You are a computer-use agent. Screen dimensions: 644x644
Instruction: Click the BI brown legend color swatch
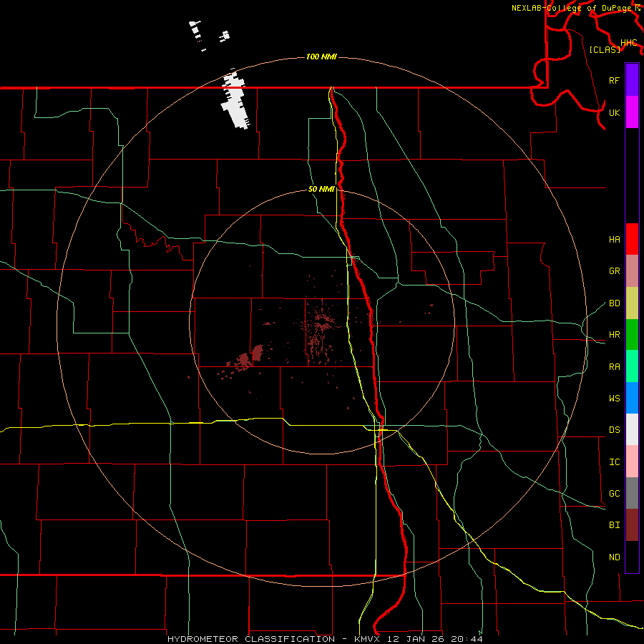[632, 525]
